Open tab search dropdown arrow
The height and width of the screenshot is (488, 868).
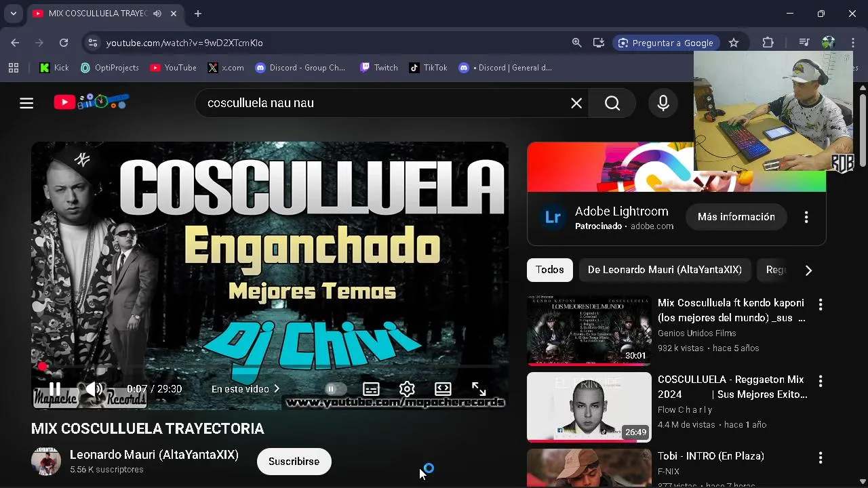[13, 14]
